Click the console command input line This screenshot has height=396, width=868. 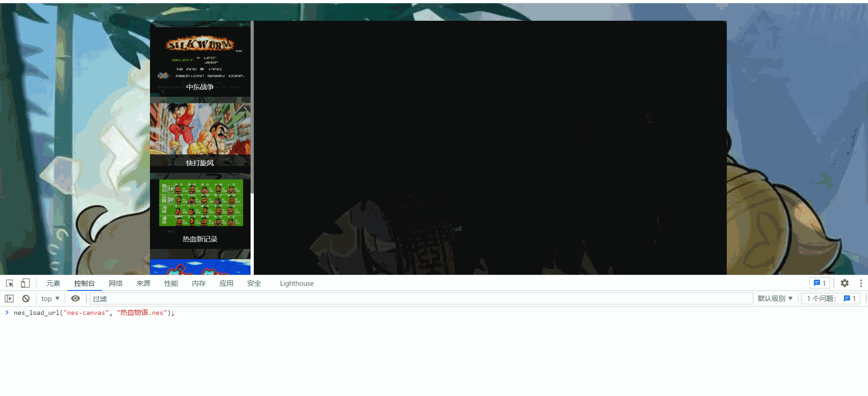(x=434, y=313)
